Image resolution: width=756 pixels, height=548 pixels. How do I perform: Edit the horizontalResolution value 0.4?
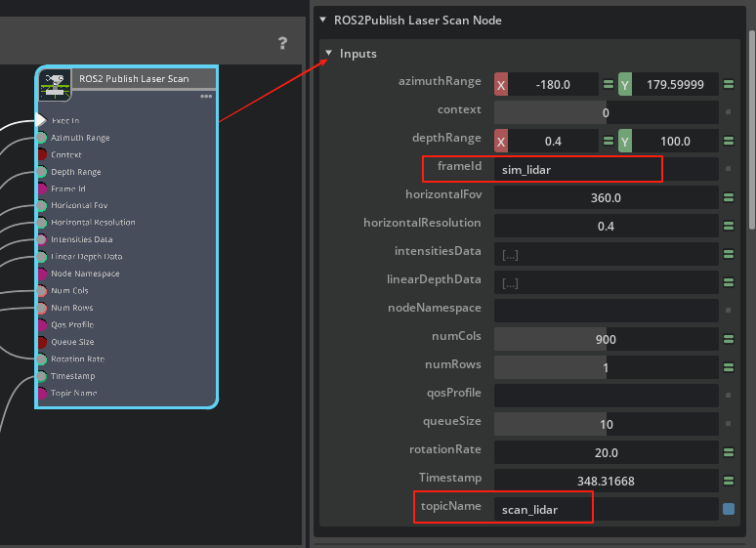point(606,227)
